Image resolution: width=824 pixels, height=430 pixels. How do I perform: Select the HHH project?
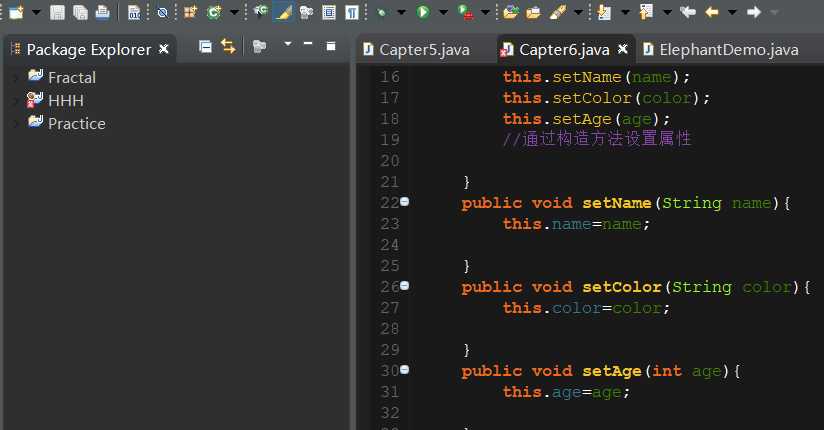pos(66,100)
